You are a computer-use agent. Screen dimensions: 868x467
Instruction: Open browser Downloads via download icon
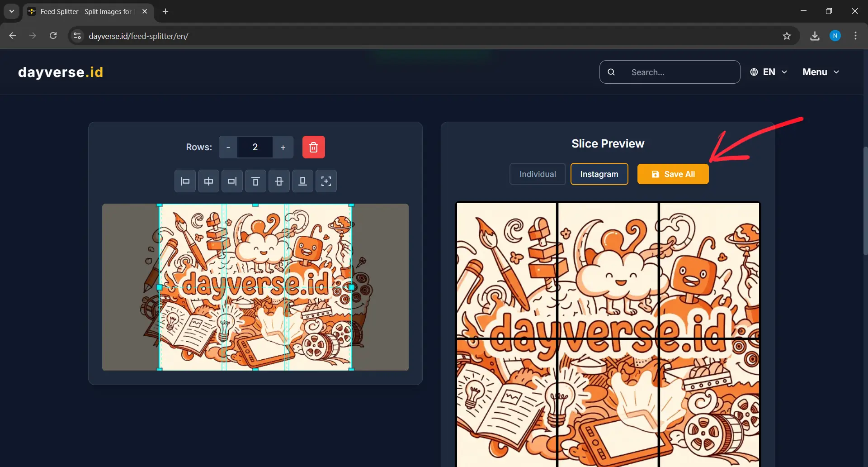pyautogui.click(x=815, y=36)
